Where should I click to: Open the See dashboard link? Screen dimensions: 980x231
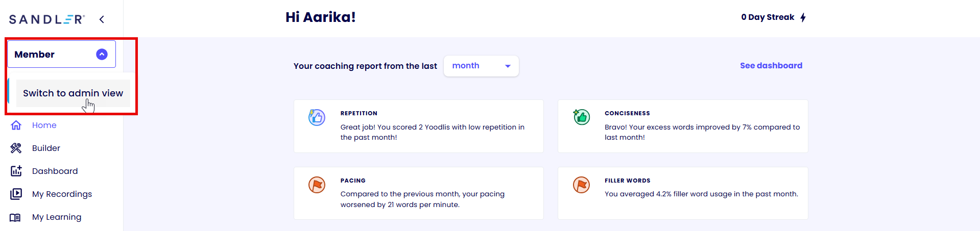click(771, 65)
